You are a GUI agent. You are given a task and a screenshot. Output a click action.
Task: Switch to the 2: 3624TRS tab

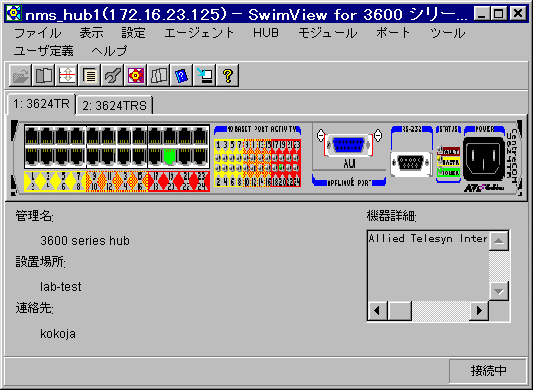[x=114, y=106]
